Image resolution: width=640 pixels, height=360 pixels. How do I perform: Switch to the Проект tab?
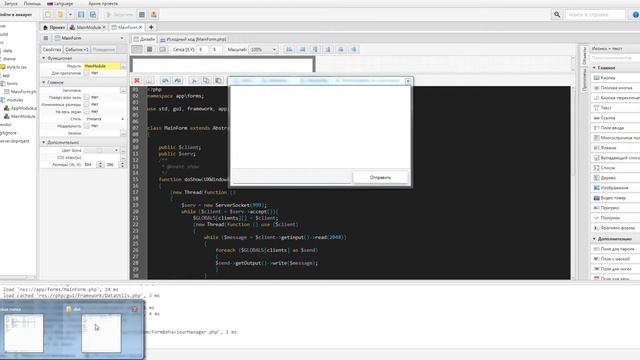[x=54, y=27]
